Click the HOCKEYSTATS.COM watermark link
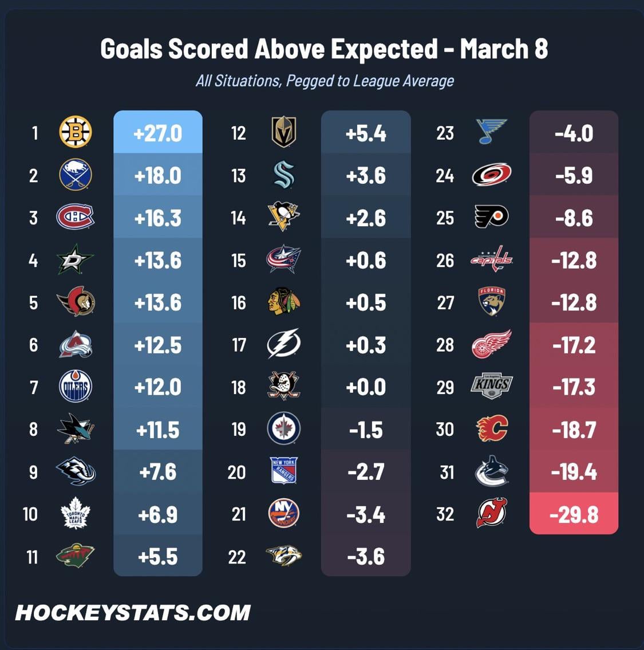 133,613
